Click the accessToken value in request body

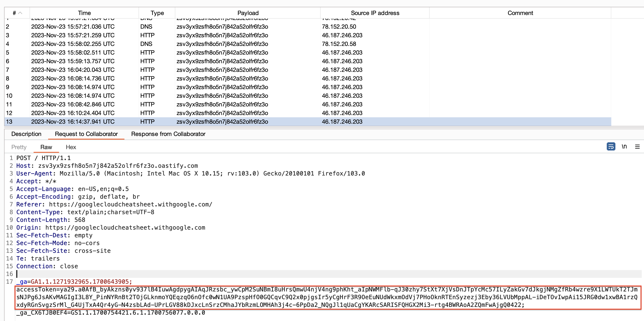tap(325, 297)
